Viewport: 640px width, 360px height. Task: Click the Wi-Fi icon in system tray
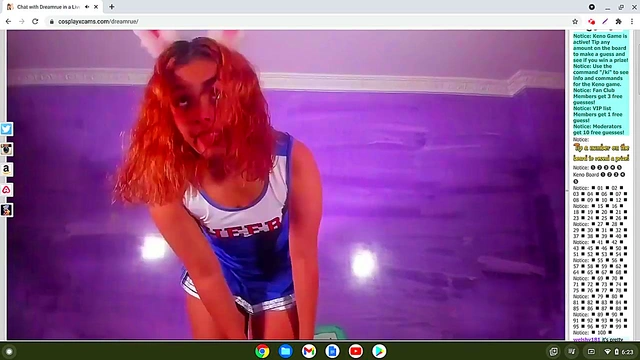click(x=607, y=352)
